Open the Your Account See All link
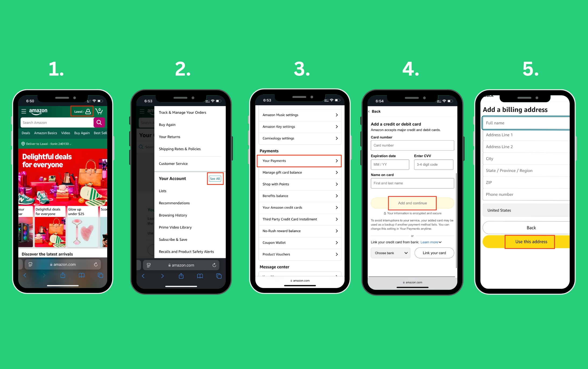This screenshot has width=588, height=369. tap(214, 179)
